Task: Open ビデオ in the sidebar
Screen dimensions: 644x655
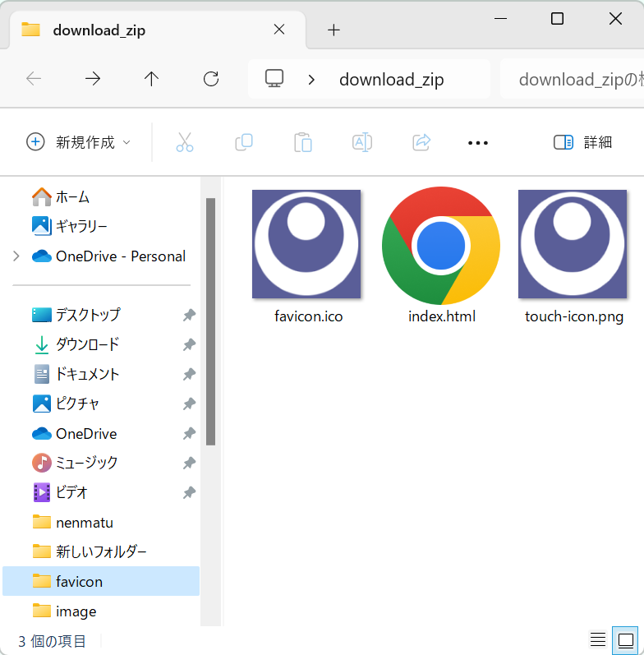Action: click(x=100, y=492)
